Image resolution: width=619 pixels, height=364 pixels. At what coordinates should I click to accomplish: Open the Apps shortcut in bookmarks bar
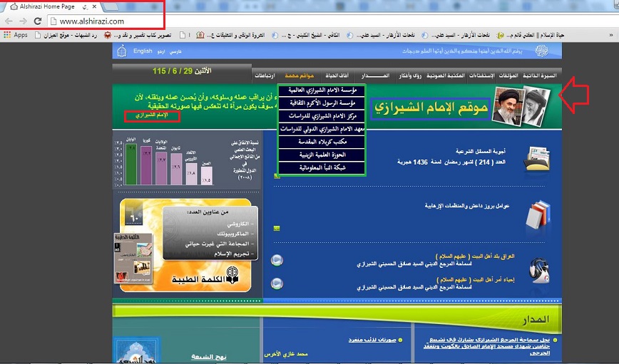[x=16, y=35]
